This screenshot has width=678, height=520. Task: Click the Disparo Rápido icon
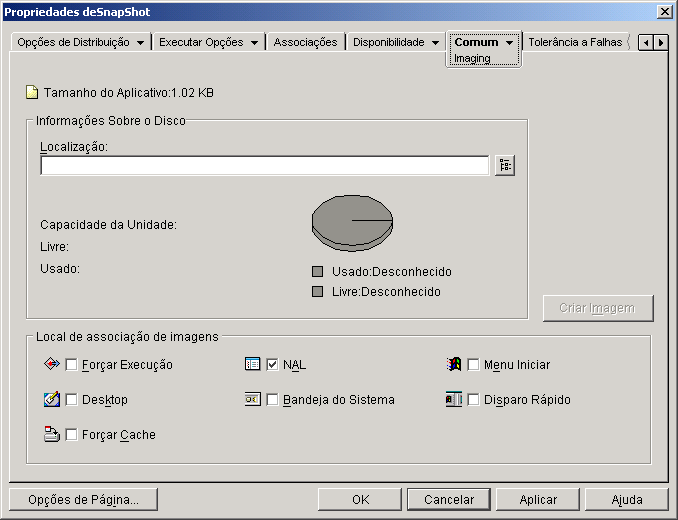tap(454, 399)
